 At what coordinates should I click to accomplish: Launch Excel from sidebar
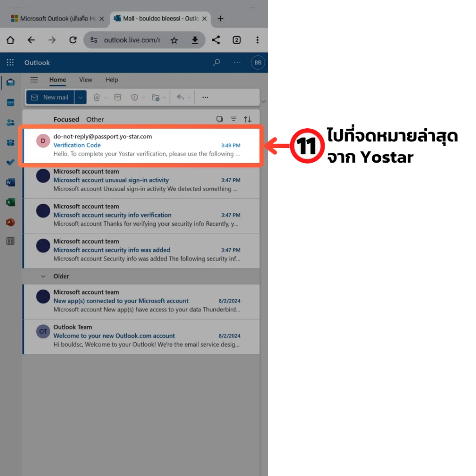point(11,202)
